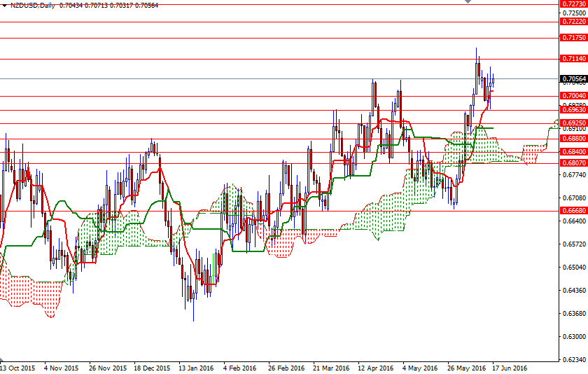
Task: Click the 0.63000 price scale value
Action: 575,336
